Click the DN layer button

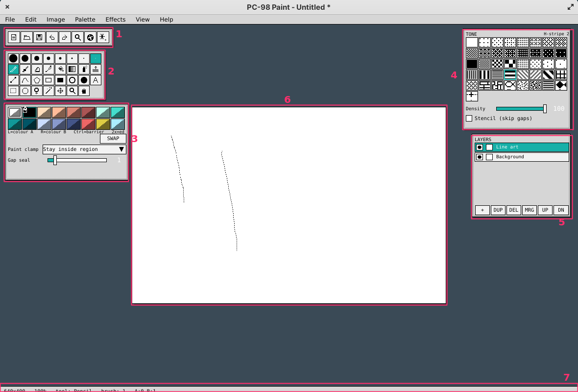pyautogui.click(x=561, y=210)
